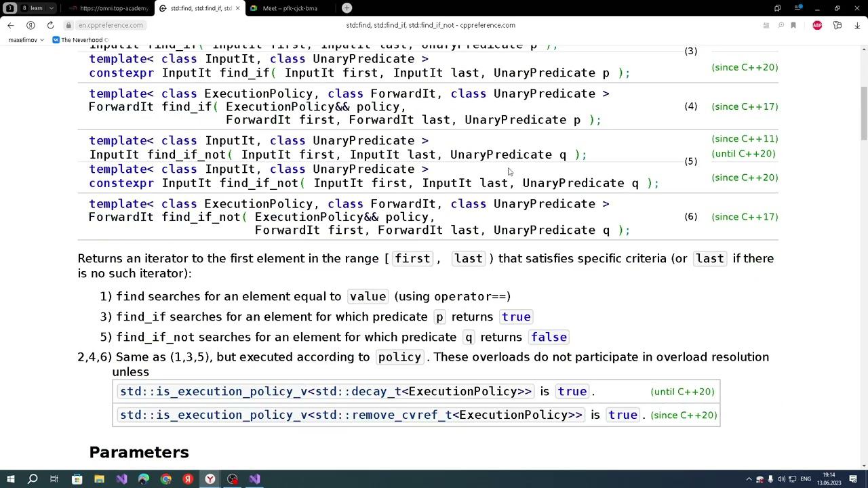The width and height of the screenshot is (868, 488).
Task: Open the Windows Start menu
Action: coord(10,479)
